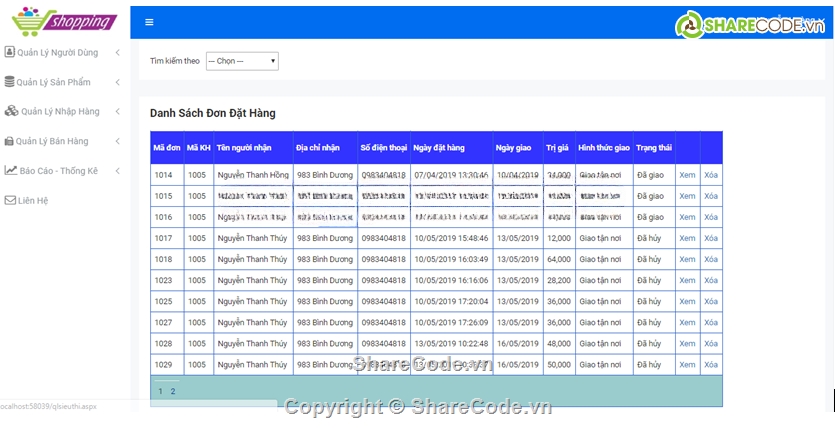835x428 pixels.
Task: View order 1029 via Xem
Action: pyautogui.click(x=687, y=365)
